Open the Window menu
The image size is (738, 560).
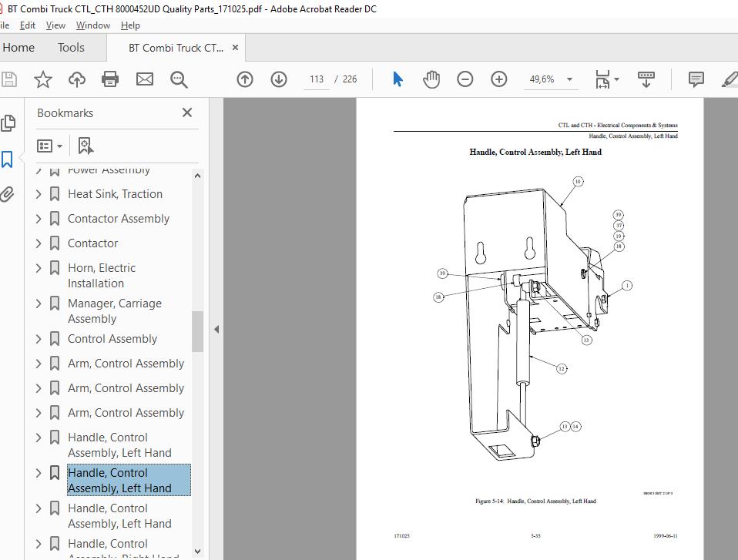coord(92,25)
